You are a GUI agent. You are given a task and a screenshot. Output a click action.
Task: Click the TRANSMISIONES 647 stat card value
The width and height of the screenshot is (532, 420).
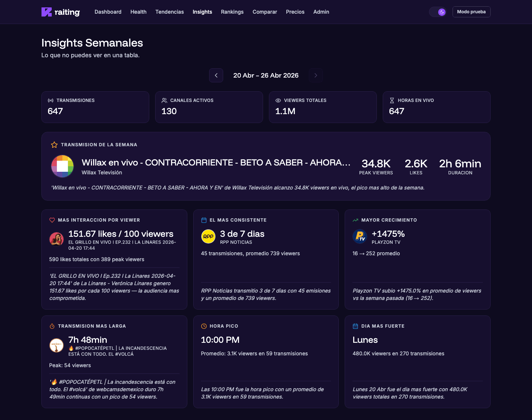tap(55, 111)
